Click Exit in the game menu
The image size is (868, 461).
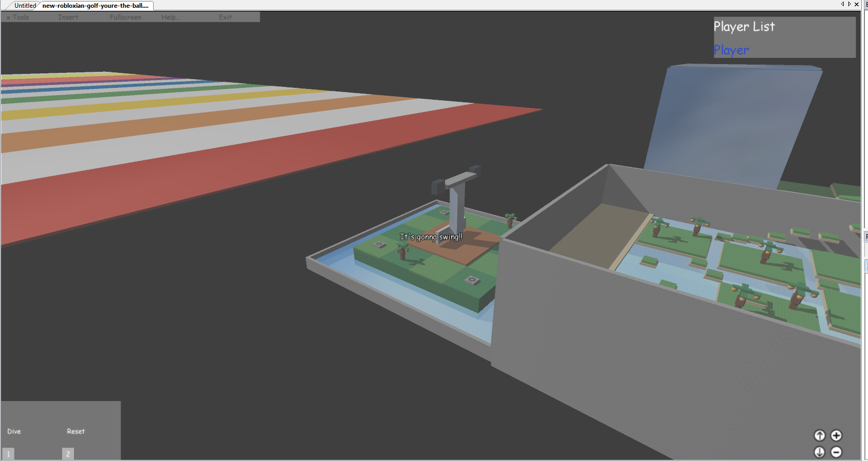click(x=225, y=17)
